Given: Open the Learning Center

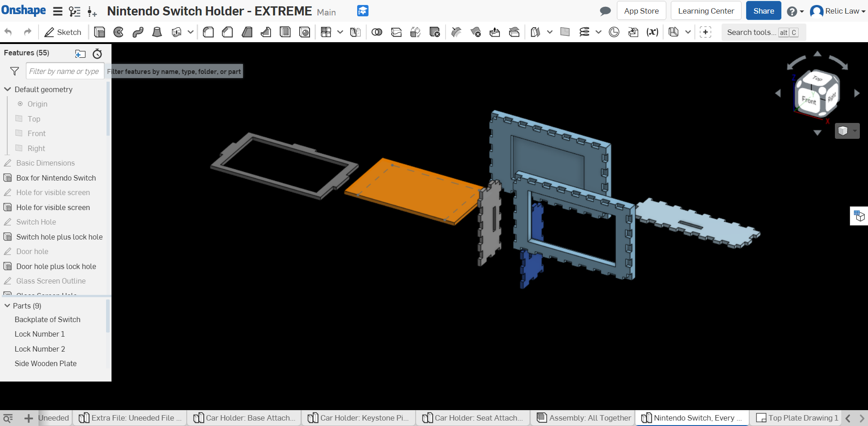Looking at the screenshot, I should (x=706, y=11).
